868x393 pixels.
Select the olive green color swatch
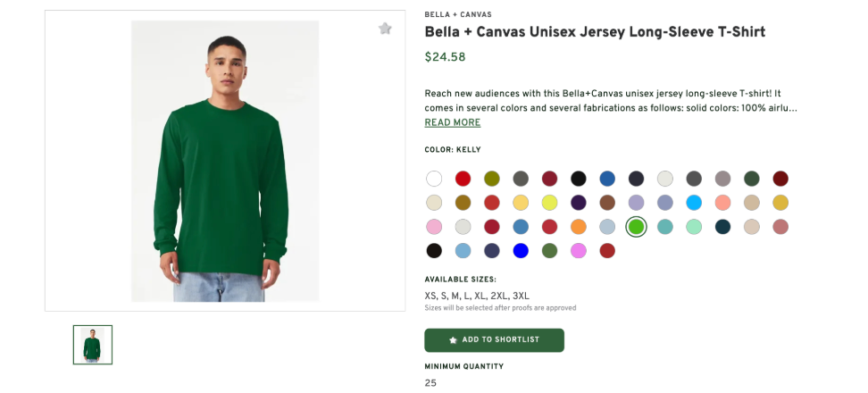492,179
